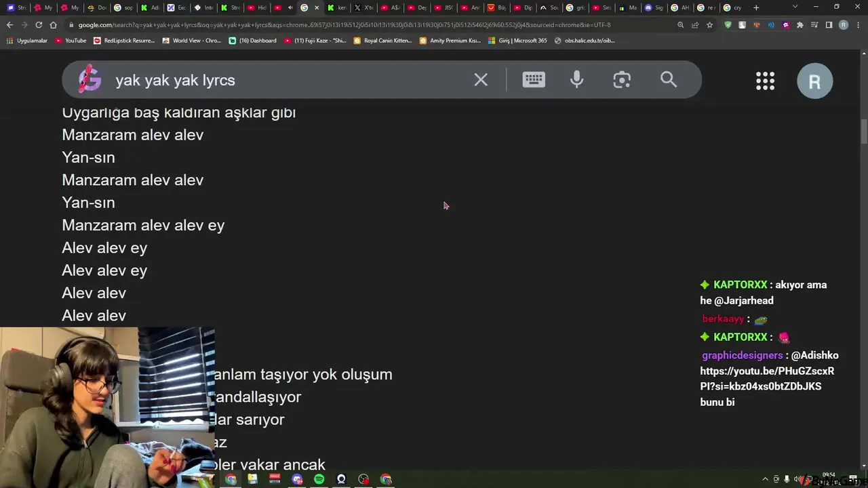Clear the Google search box with the X
868x488 pixels.
481,80
